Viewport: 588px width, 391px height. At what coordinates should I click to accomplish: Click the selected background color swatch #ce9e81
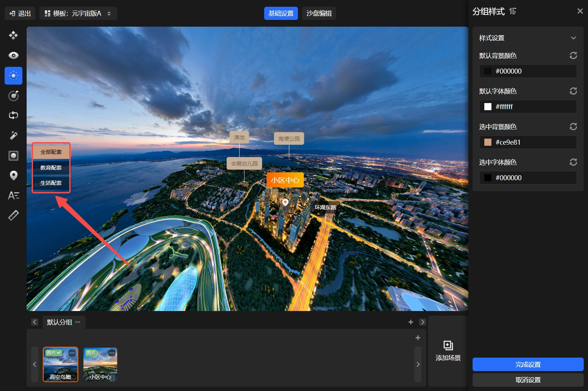(x=488, y=142)
